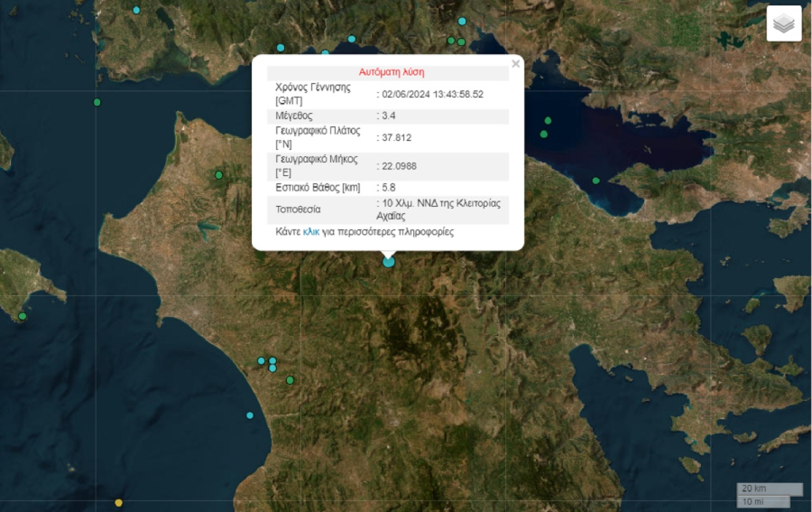This screenshot has width=812, height=512.
Task: Select the green marker on Zakynthos island
Action: tap(23, 316)
